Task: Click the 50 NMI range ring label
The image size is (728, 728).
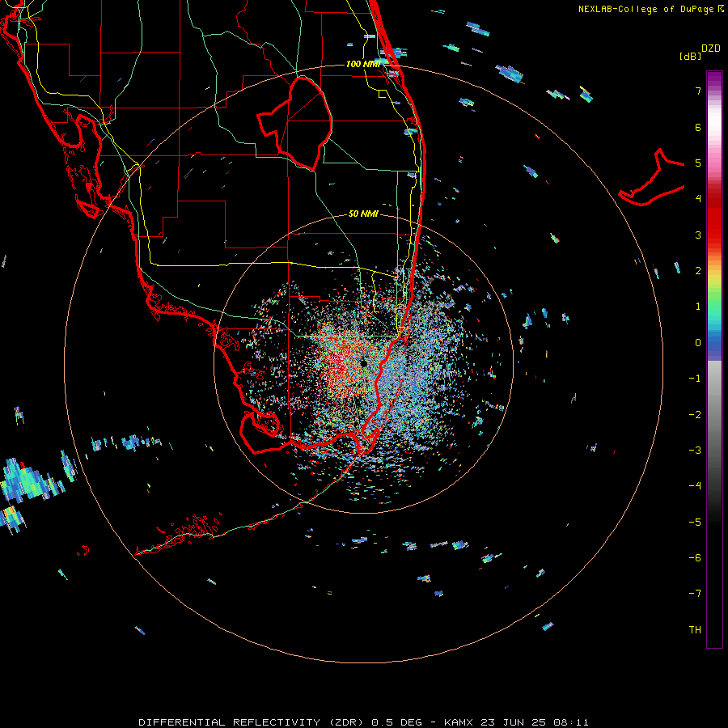Action: tap(363, 214)
